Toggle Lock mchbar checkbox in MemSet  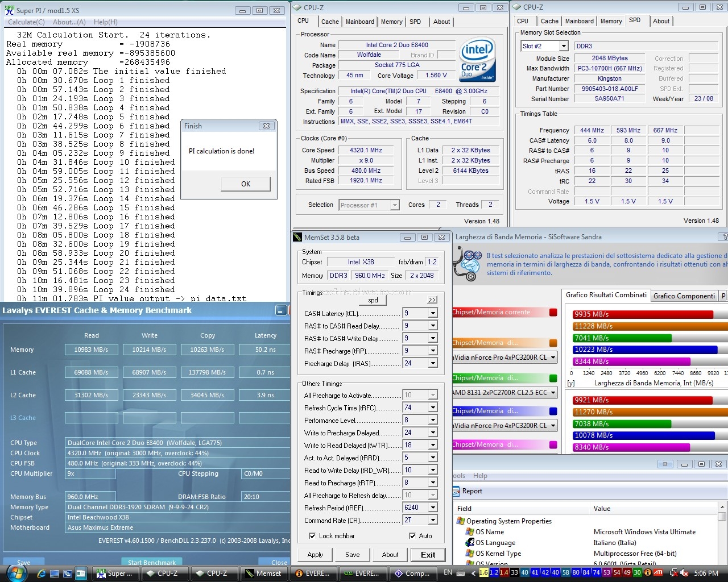pyautogui.click(x=312, y=536)
